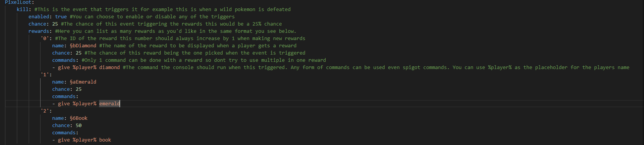Click the highlighted emerald word
The image size is (644, 145).
[109, 103]
